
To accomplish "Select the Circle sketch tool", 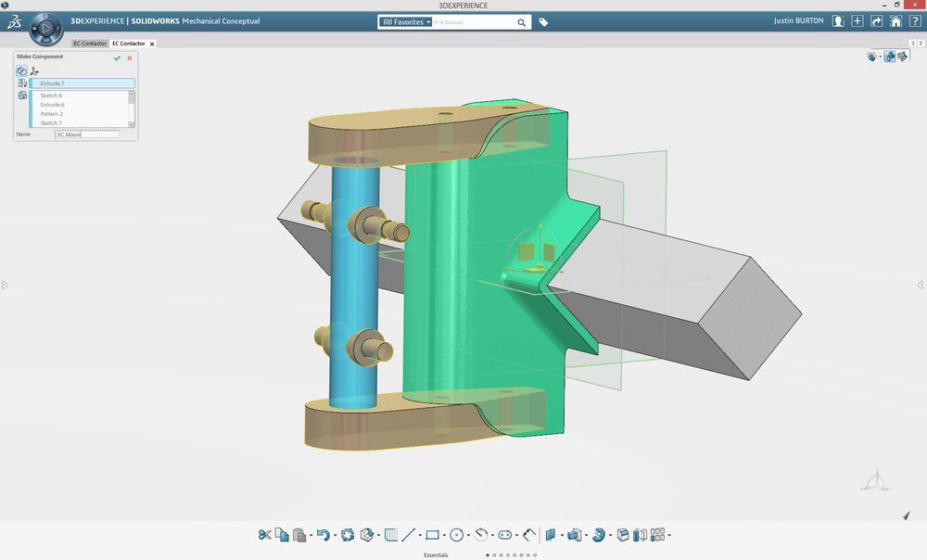I will click(456, 534).
